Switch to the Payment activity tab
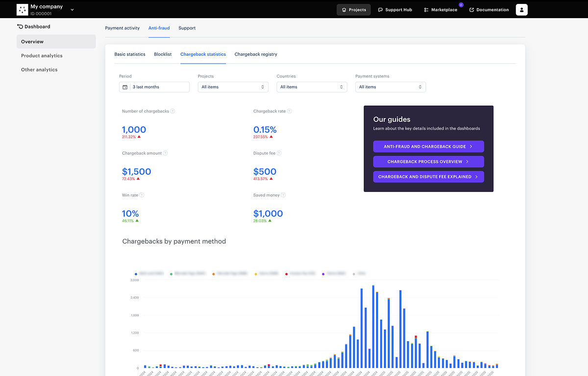Image resolution: width=588 pixels, height=376 pixels. pyautogui.click(x=122, y=28)
